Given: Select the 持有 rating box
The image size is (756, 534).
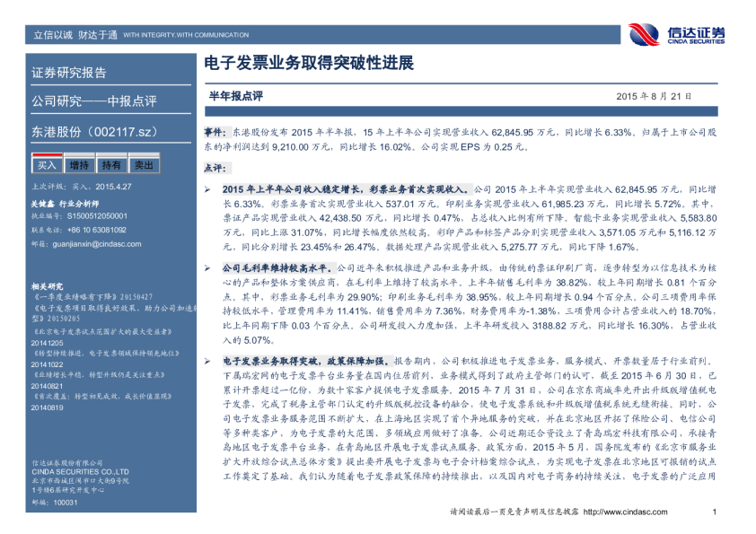Looking at the screenshot, I should (x=111, y=165).
